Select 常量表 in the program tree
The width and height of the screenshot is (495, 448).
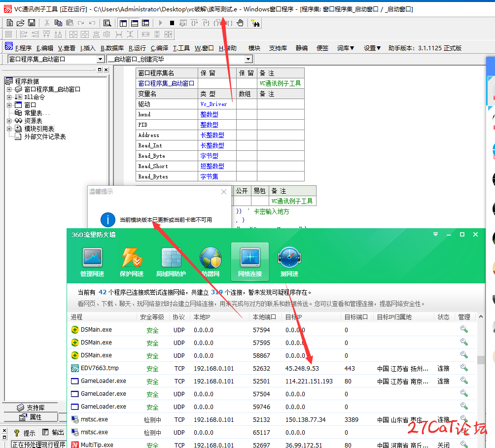tap(36, 113)
